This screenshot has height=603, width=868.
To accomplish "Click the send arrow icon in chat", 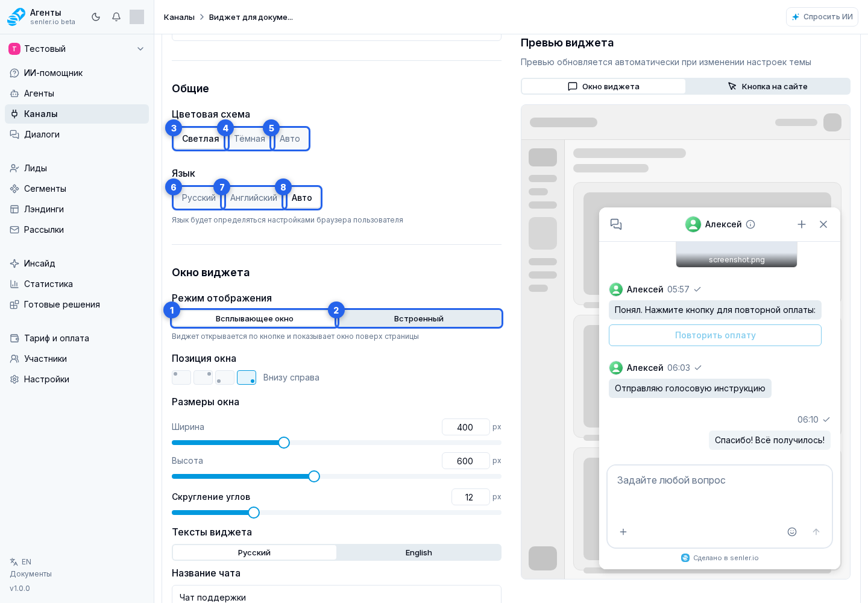I will pos(816,532).
